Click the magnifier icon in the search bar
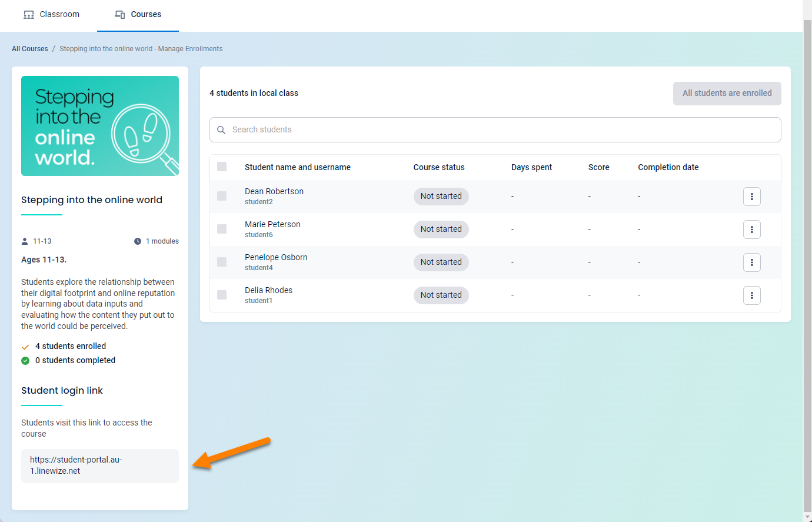This screenshot has height=522, width=812. click(221, 129)
